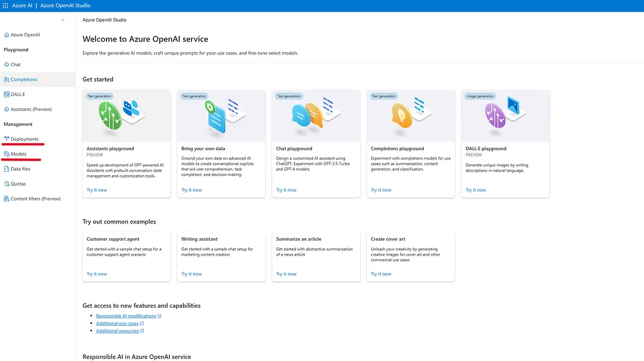Click the Completions sidebar icon
Image resolution: width=644 pixels, height=361 pixels.
(x=6, y=79)
